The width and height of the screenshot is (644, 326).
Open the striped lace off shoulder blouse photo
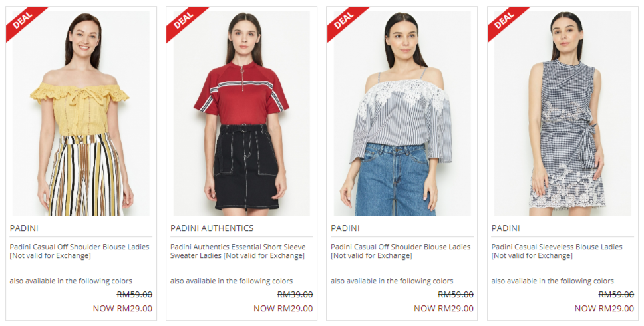pos(402,113)
